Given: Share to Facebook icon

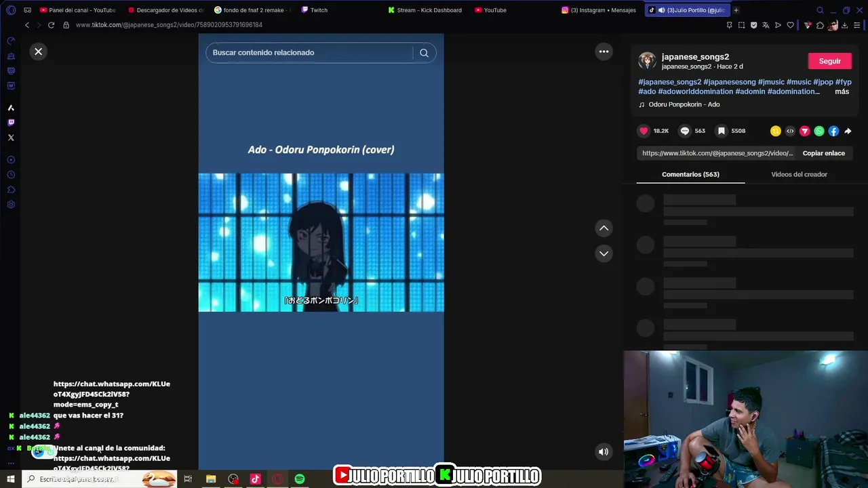Looking at the screenshot, I should click(x=833, y=131).
